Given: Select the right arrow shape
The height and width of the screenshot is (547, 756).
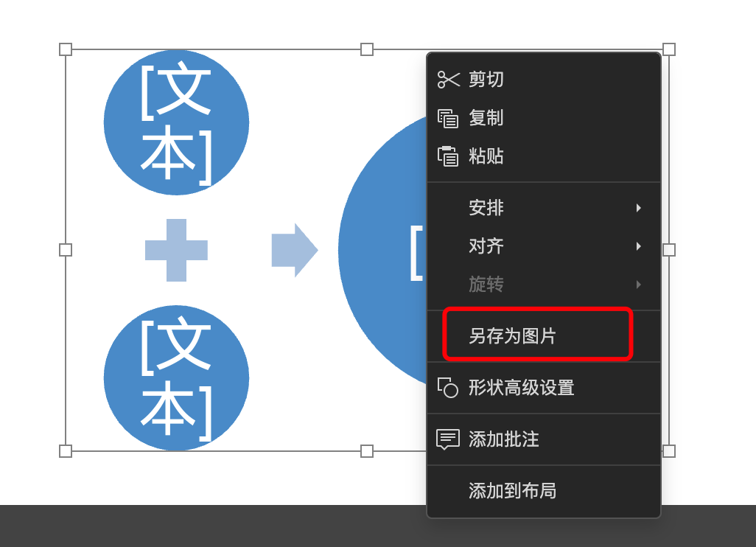Looking at the screenshot, I should click(295, 250).
